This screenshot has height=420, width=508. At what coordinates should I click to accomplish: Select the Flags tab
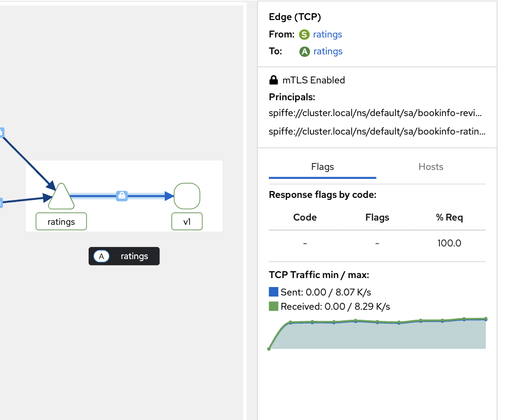[x=322, y=167]
